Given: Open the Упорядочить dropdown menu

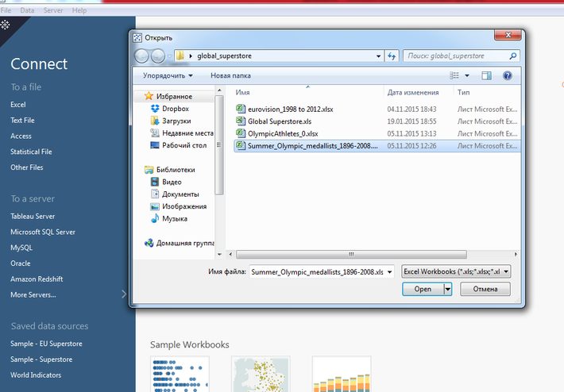Looking at the screenshot, I should click(168, 75).
